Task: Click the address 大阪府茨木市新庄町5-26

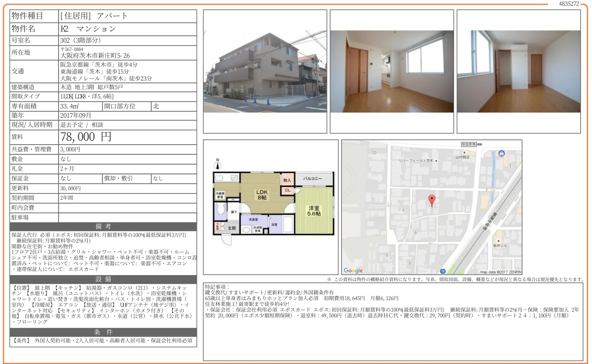Action: (95, 56)
